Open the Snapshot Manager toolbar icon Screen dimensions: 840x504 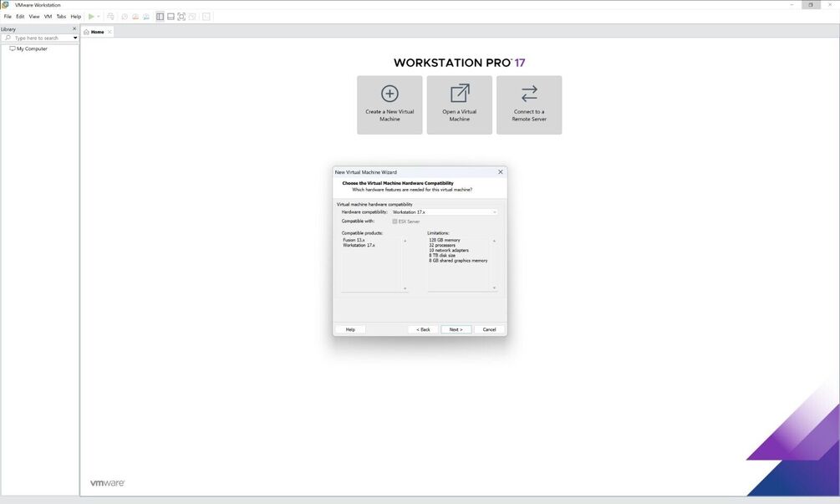(145, 17)
